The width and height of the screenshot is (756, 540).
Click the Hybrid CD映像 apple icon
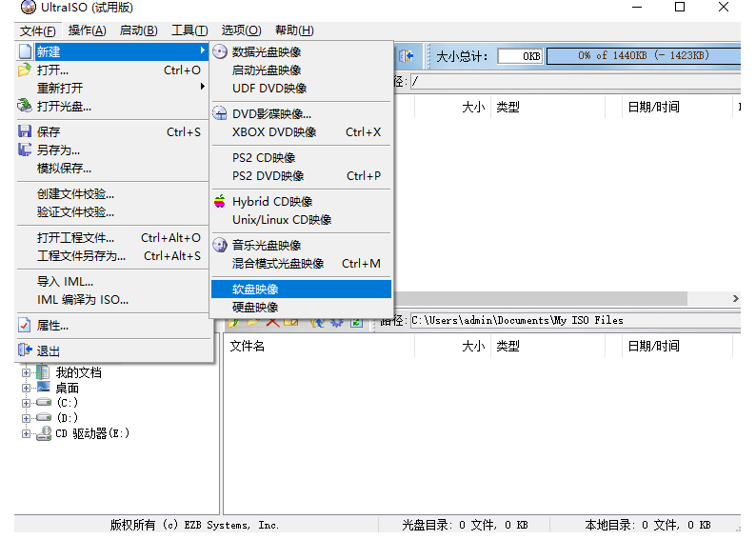point(220,202)
